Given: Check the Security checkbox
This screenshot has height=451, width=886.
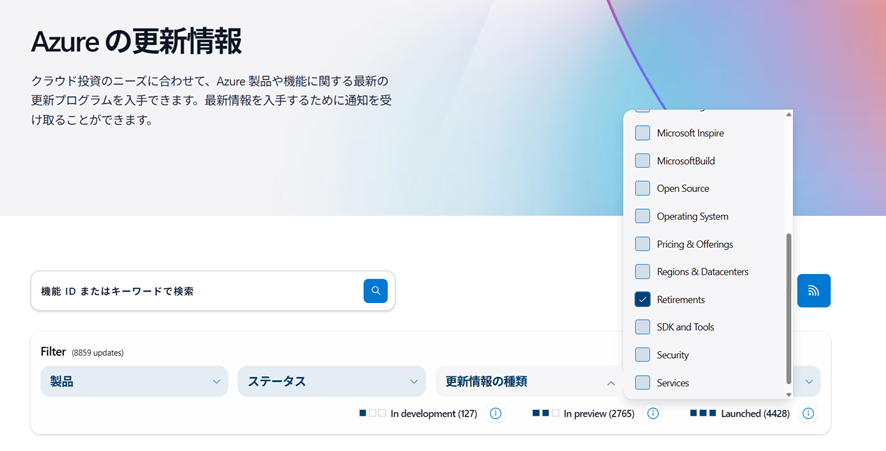Looking at the screenshot, I should click(642, 354).
